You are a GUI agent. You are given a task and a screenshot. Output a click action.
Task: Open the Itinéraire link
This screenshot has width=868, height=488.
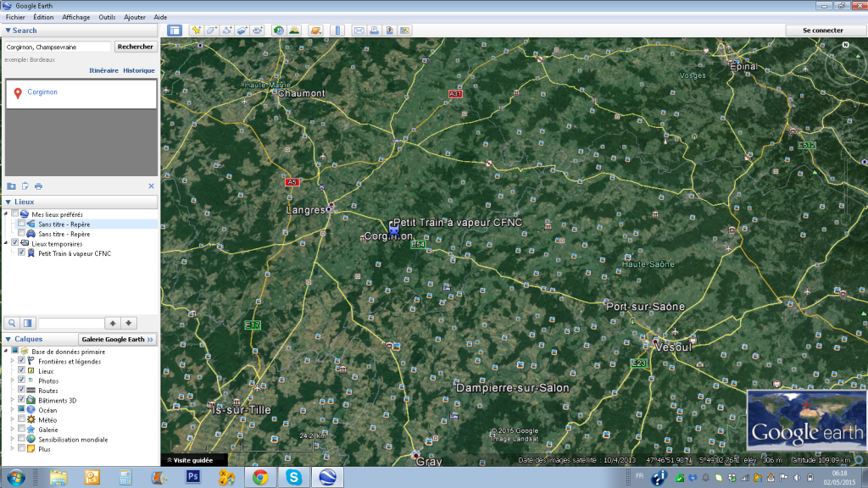(x=103, y=70)
